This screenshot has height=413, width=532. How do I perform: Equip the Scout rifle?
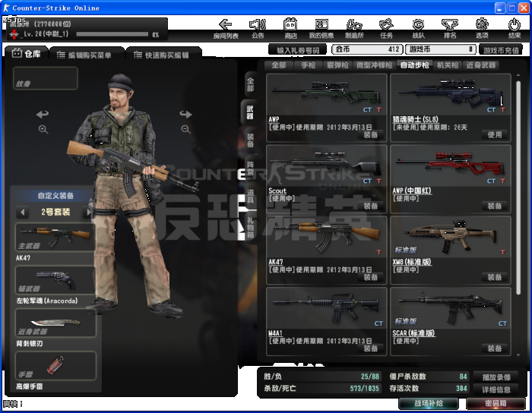point(371,206)
